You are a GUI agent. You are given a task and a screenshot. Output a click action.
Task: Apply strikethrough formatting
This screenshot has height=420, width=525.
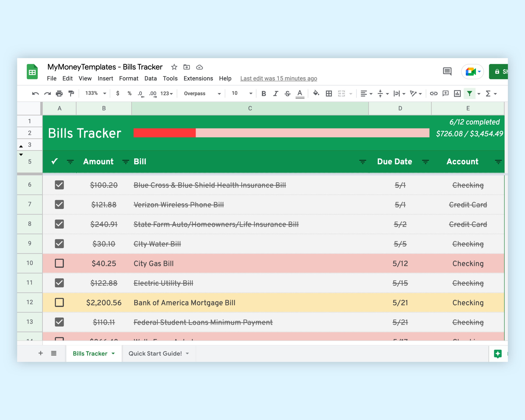[288, 93]
